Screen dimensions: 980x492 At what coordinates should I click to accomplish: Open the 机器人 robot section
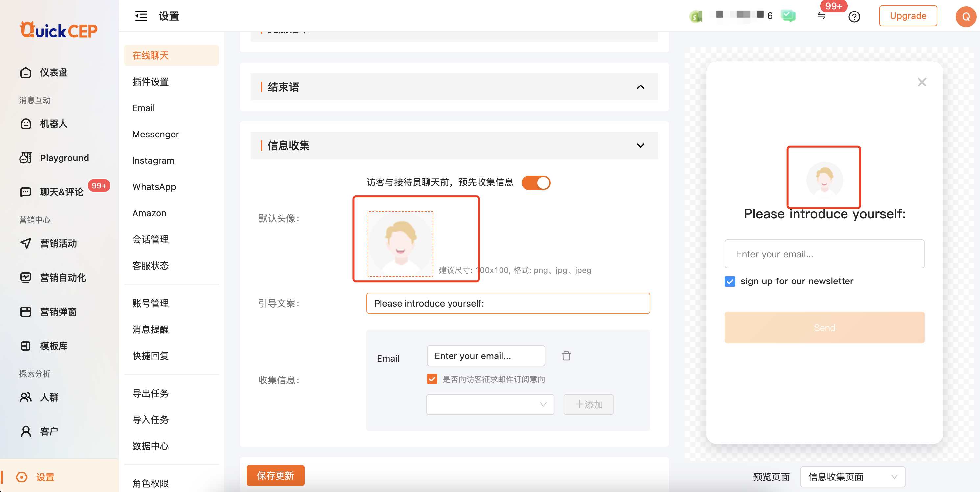54,124
